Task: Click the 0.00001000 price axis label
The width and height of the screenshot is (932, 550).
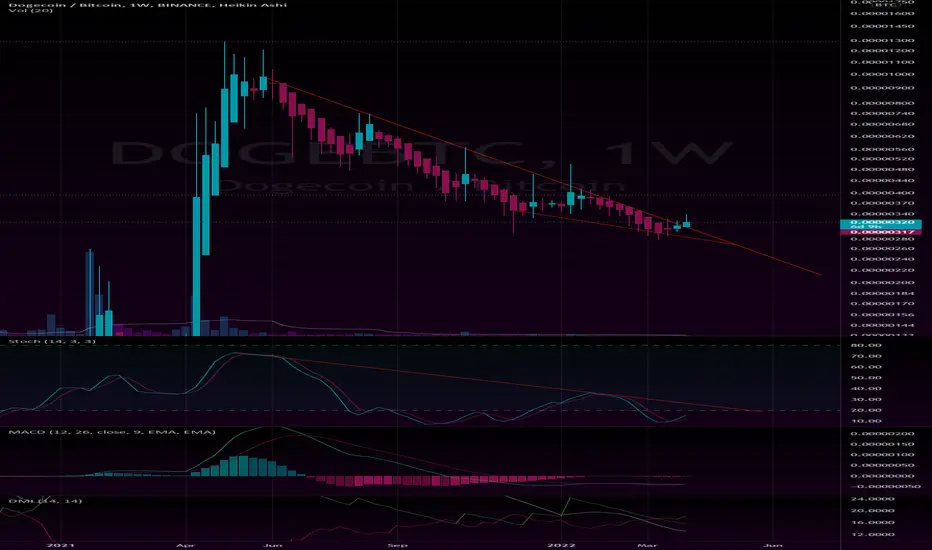Action: click(881, 74)
